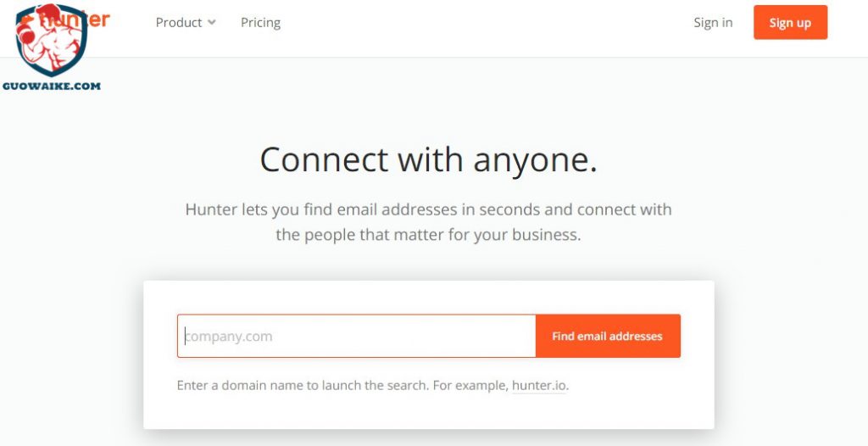Click the red boxer figure inside the shield
The image size is (868, 446).
[x=50, y=39]
